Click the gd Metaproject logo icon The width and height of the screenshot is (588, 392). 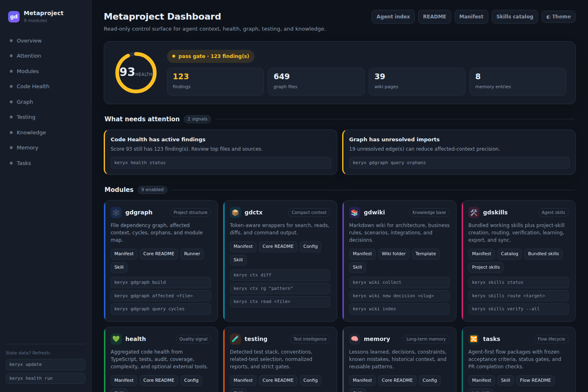click(14, 17)
